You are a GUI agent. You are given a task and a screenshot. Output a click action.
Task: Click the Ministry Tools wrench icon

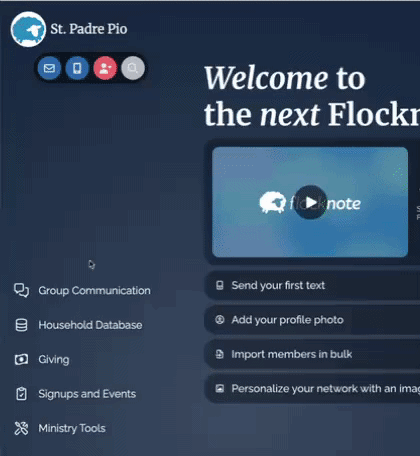[x=21, y=428]
